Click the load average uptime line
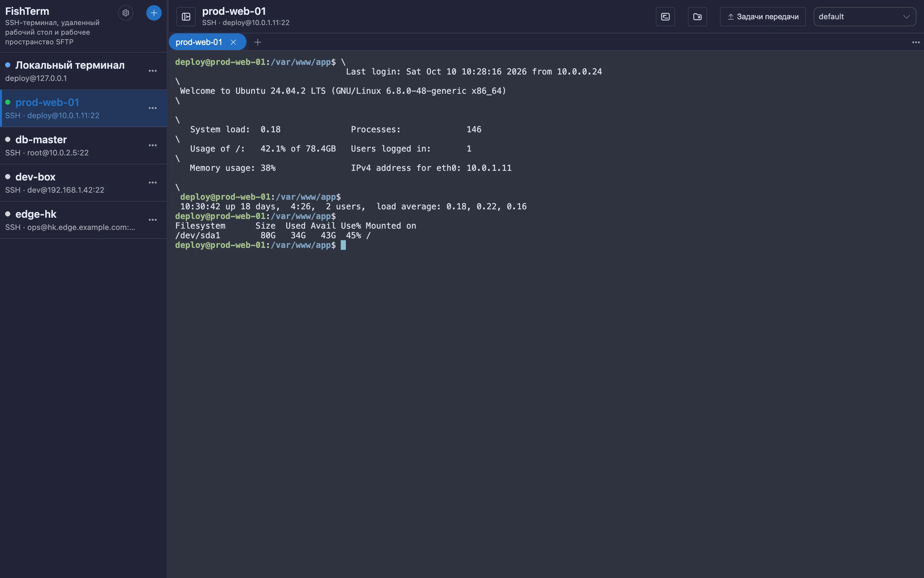924x578 pixels. pyautogui.click(x=353, y=206)
